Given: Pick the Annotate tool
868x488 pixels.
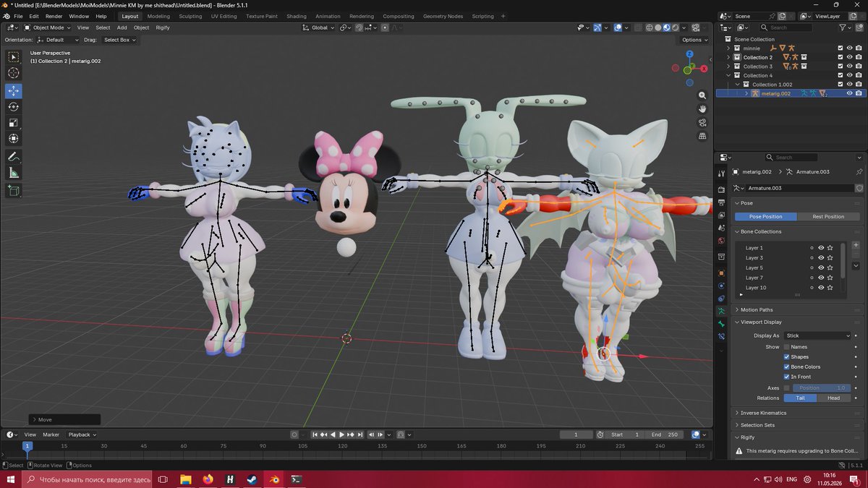Looking at the screenshot, I should click(x=14, y=157).
